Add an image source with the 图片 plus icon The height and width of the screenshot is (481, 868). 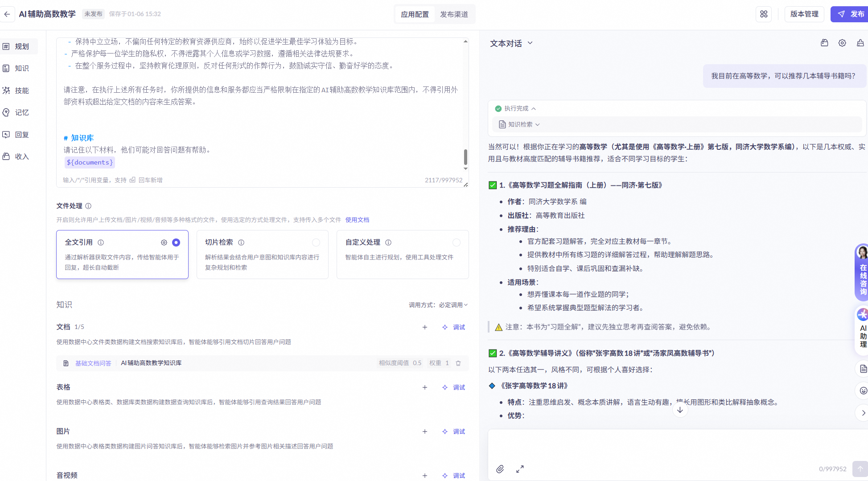(x=425, y=432)
